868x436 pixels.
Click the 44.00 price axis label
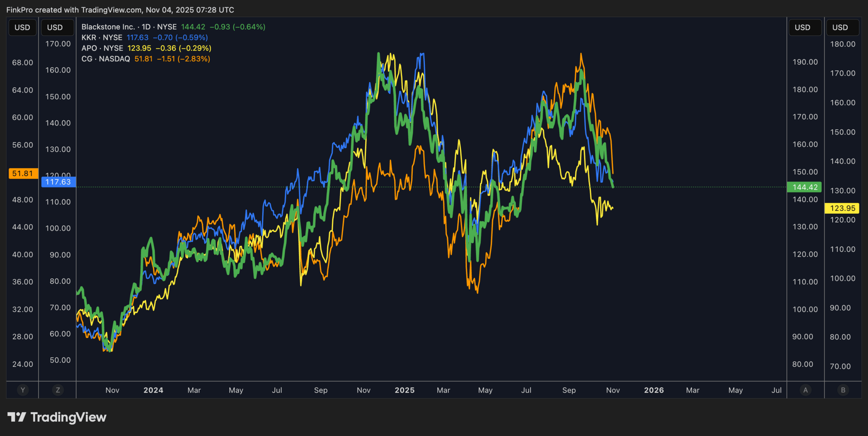[23, 227]
